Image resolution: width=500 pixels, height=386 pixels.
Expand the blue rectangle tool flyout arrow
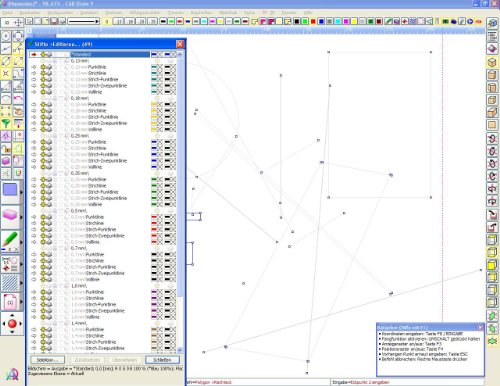tap(21, 192)
